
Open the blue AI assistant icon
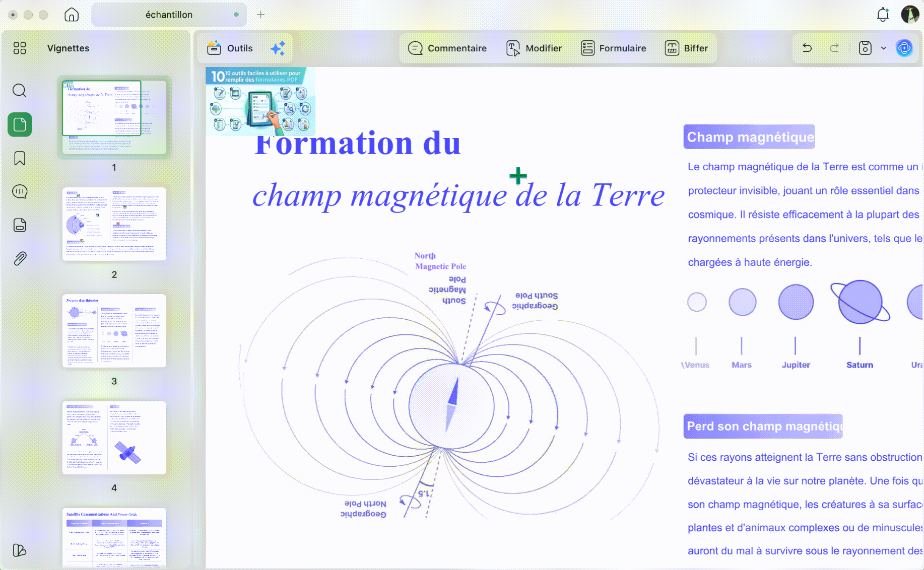(904, 48)
